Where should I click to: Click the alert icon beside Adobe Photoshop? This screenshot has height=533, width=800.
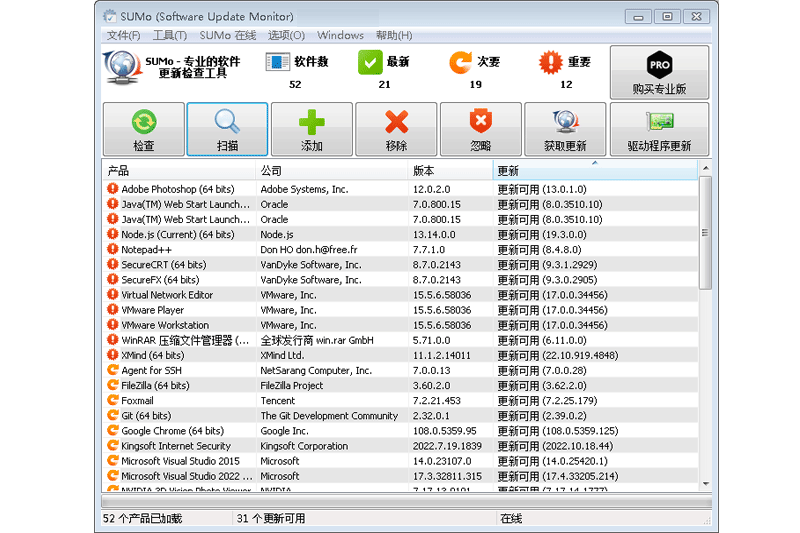112,189
